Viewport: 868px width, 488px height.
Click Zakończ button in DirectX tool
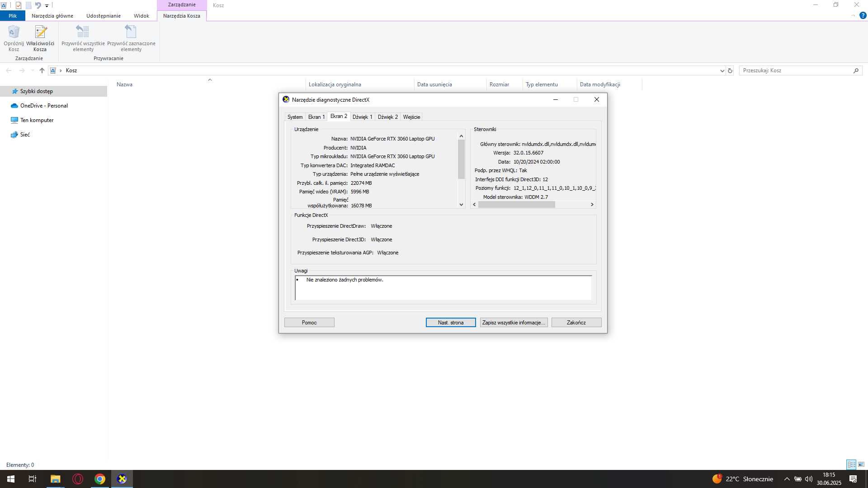point(576,323)
